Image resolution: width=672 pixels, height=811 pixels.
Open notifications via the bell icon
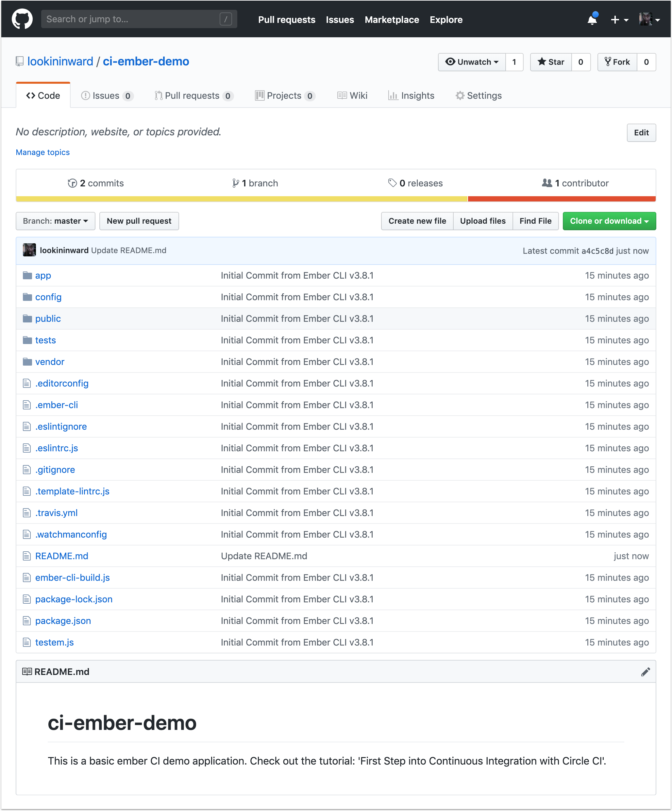point(592,19)
